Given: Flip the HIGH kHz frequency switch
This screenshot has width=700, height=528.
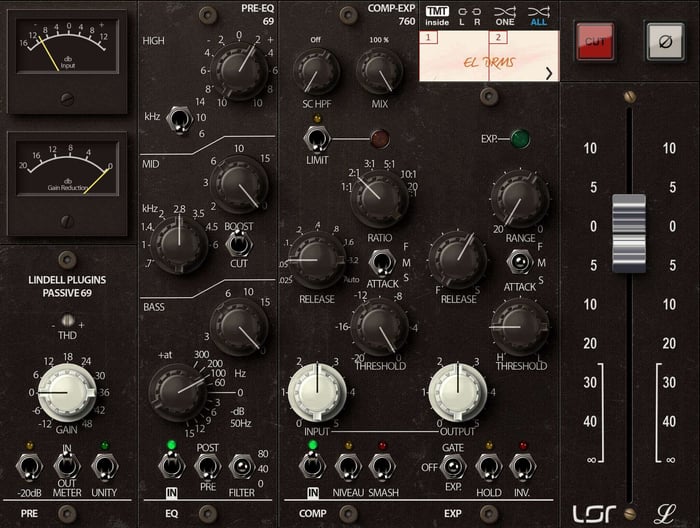Looking at the screenshot, I should 179,119.
